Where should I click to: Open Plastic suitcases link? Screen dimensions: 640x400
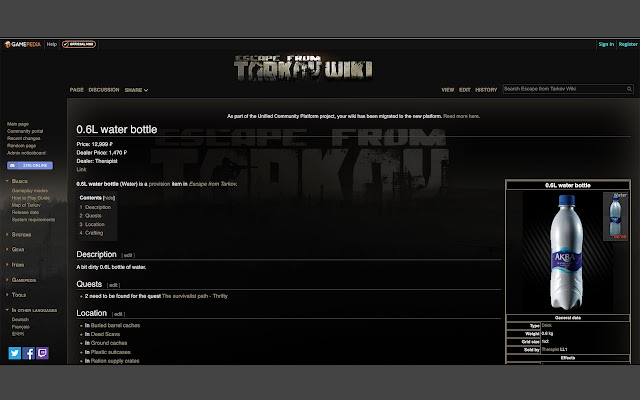click(110, 352)
